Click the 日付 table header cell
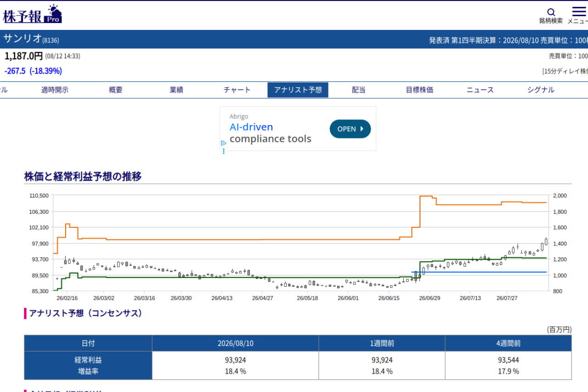 88,343
